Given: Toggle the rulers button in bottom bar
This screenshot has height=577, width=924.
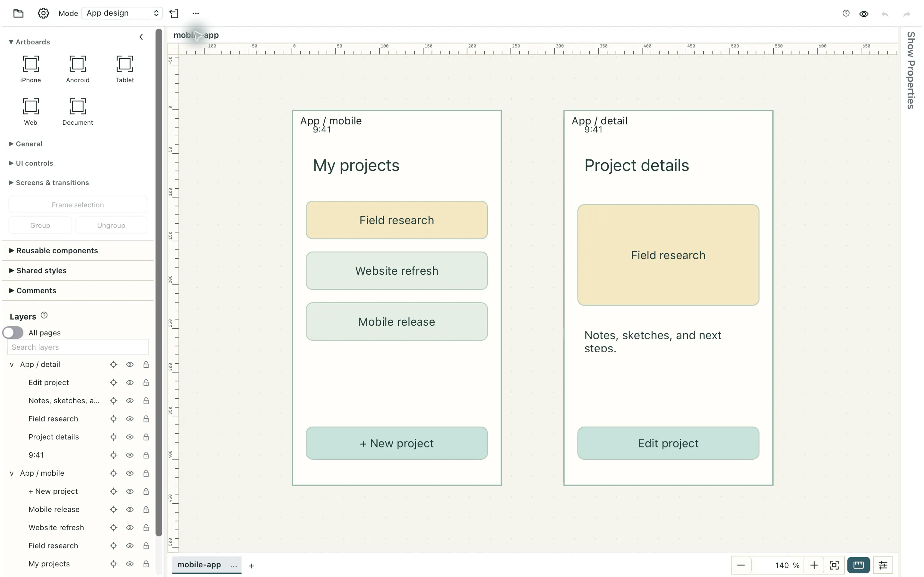Looking at the screenshot, I should click(x=858, y=565).
